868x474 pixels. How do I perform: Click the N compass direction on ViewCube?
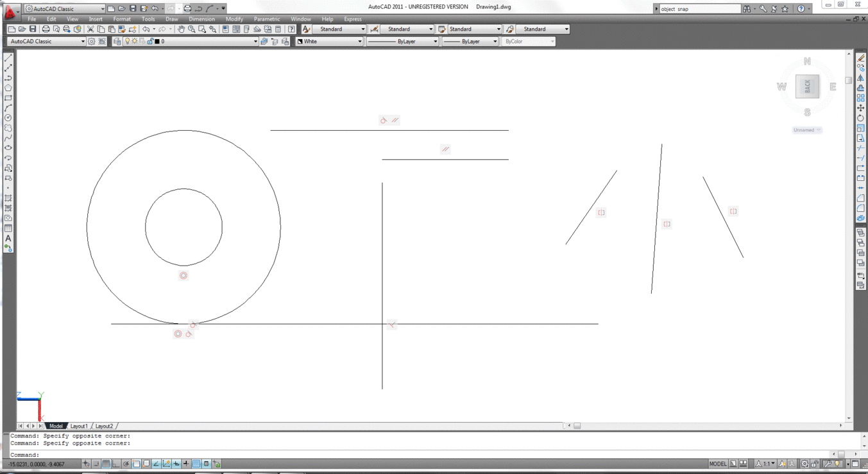pyautogui.click(x=807, y=62)
